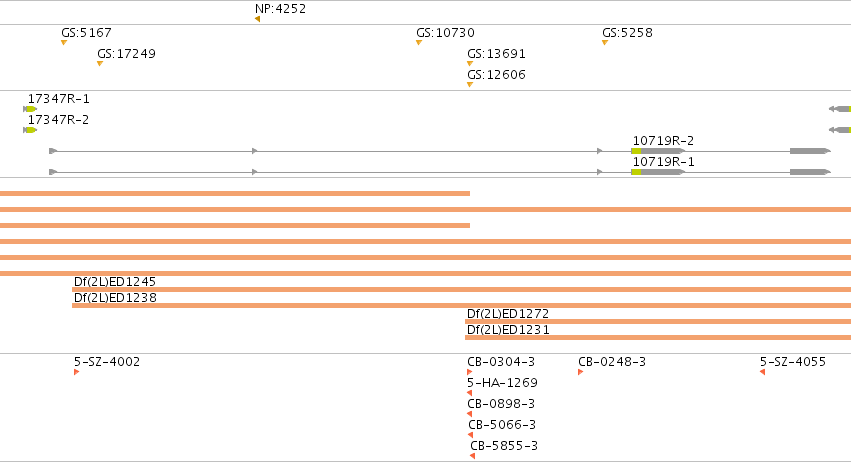Click the NP:4252 label
This screenshot has height=462, width=851.
281,9
